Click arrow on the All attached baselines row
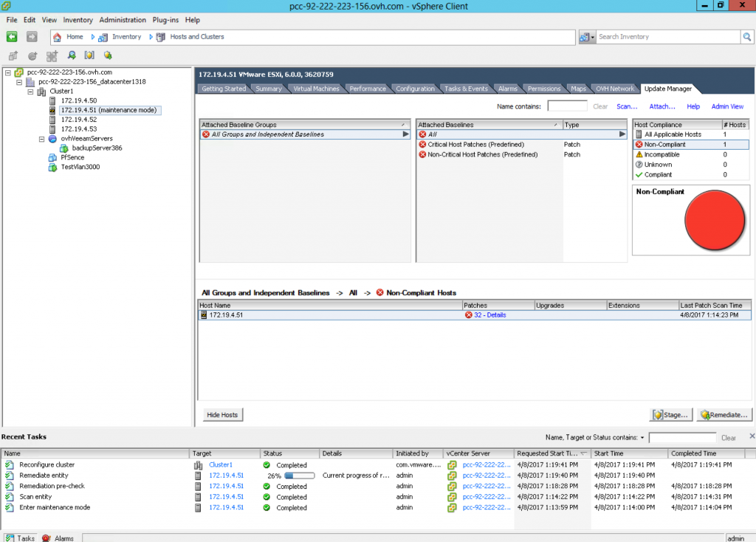 click(x=622, y=134)
